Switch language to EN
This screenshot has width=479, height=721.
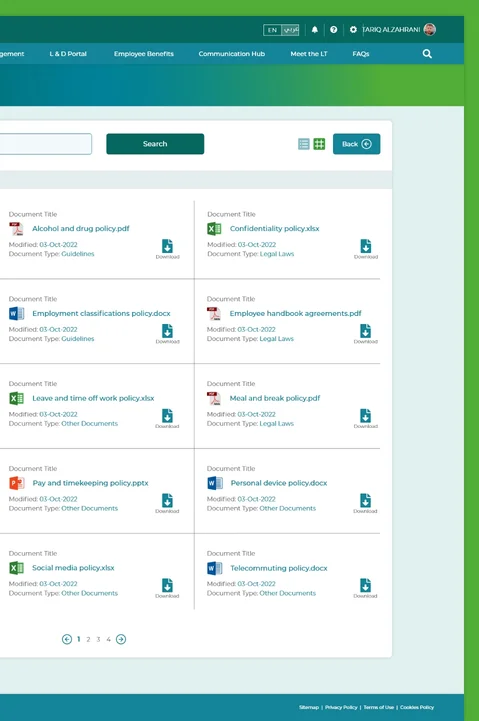(x=272, y=30)
